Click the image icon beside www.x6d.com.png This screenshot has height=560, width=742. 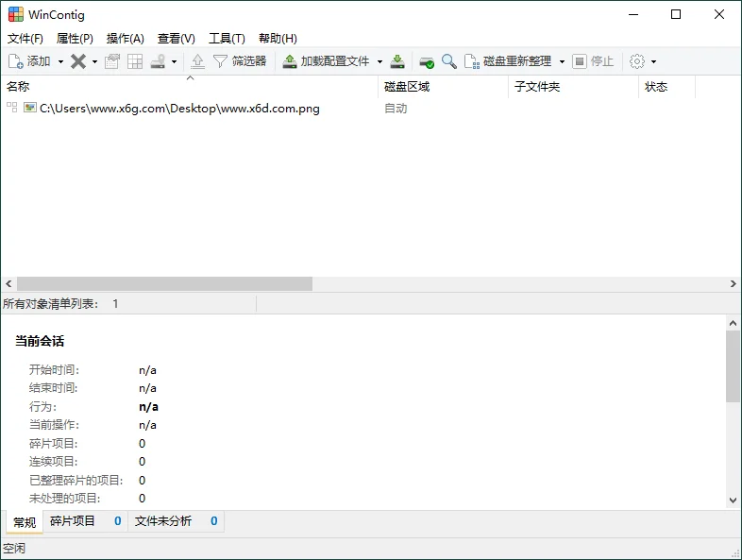[x=30, y=108]
